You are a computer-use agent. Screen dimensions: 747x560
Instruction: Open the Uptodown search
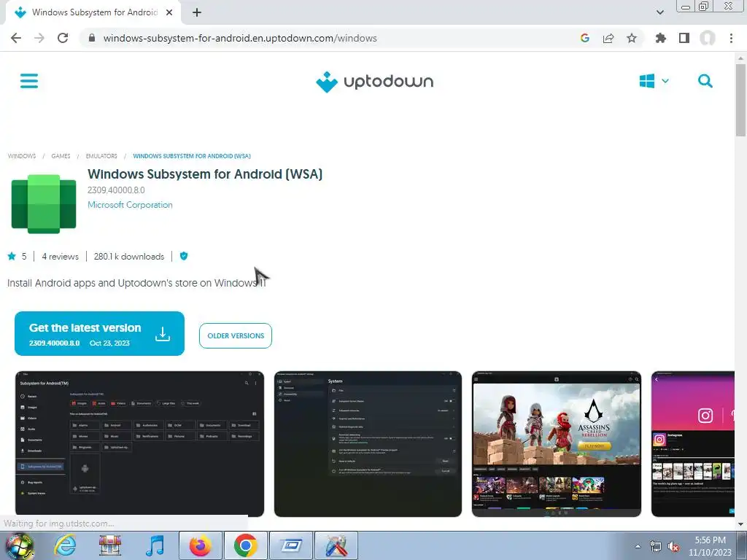tap(705, 81)
